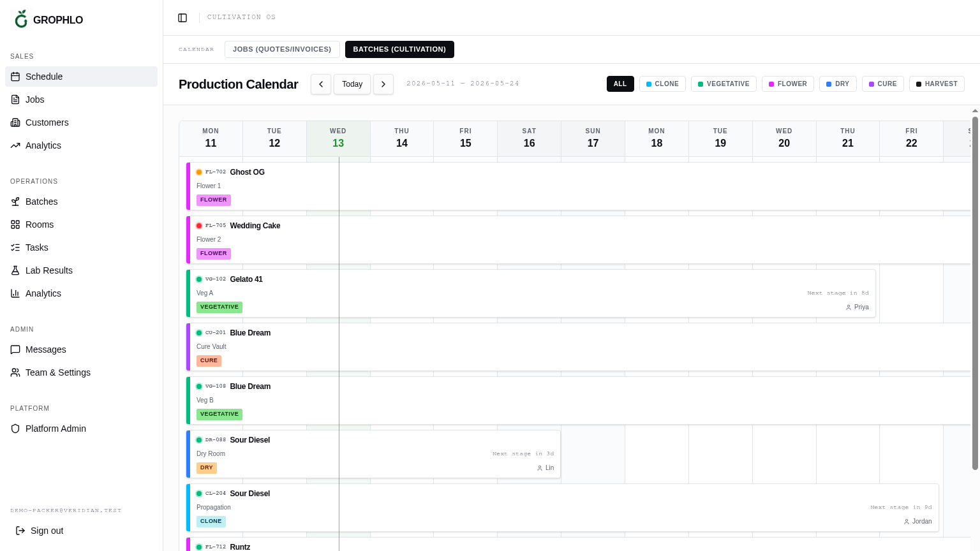Click the Cure Vault room label

click(211, 347)
